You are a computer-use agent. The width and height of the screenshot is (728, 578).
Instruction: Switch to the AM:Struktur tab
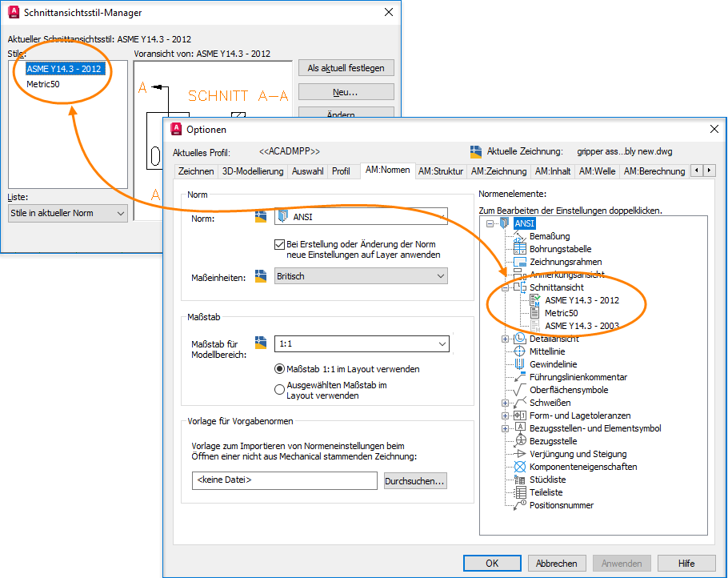click(x=441, y=171)
